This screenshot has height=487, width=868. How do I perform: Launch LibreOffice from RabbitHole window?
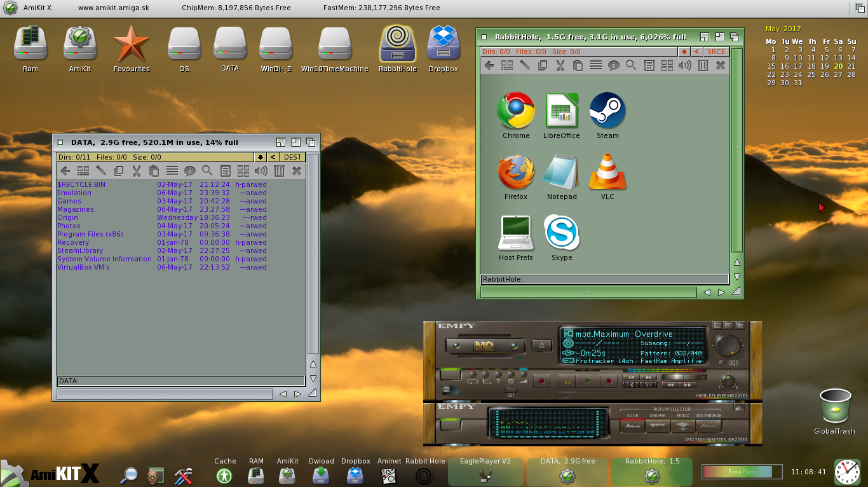(x=562, y=111)
